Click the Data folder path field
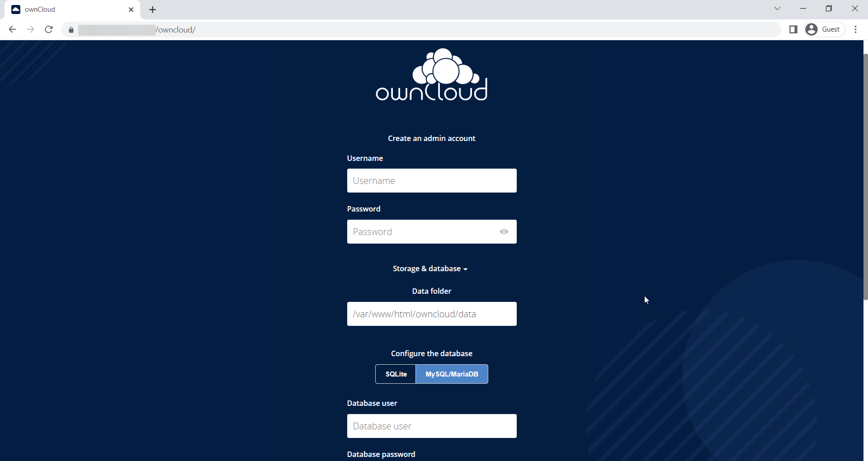 coord(432,314)
